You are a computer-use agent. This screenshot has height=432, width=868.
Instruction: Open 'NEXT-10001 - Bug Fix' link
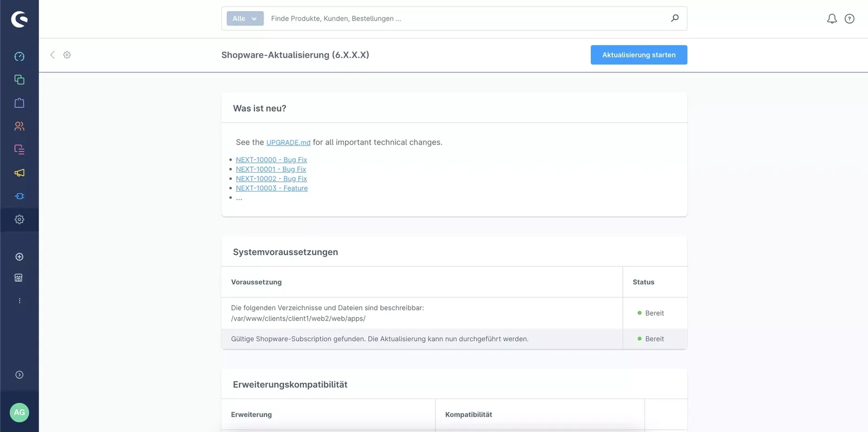[x=271, y=169]
